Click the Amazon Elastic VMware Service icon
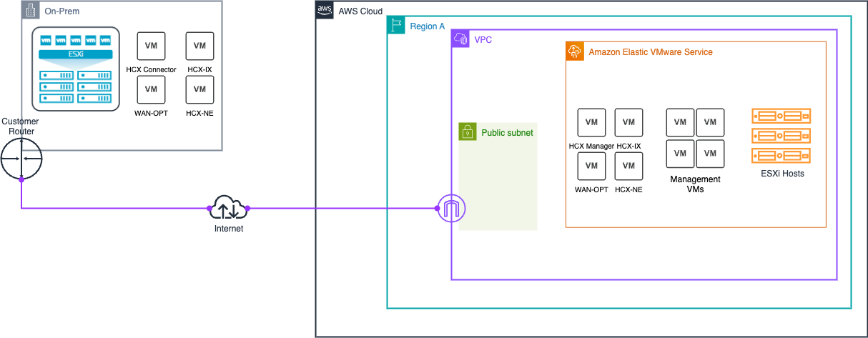Screen dimensions: 868x338 pos(575,51)
